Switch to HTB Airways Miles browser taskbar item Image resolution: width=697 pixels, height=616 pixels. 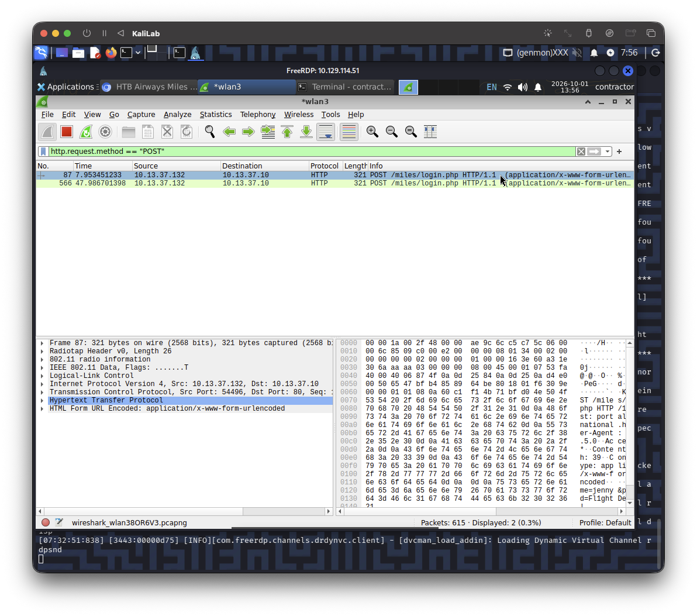[150, 87]
